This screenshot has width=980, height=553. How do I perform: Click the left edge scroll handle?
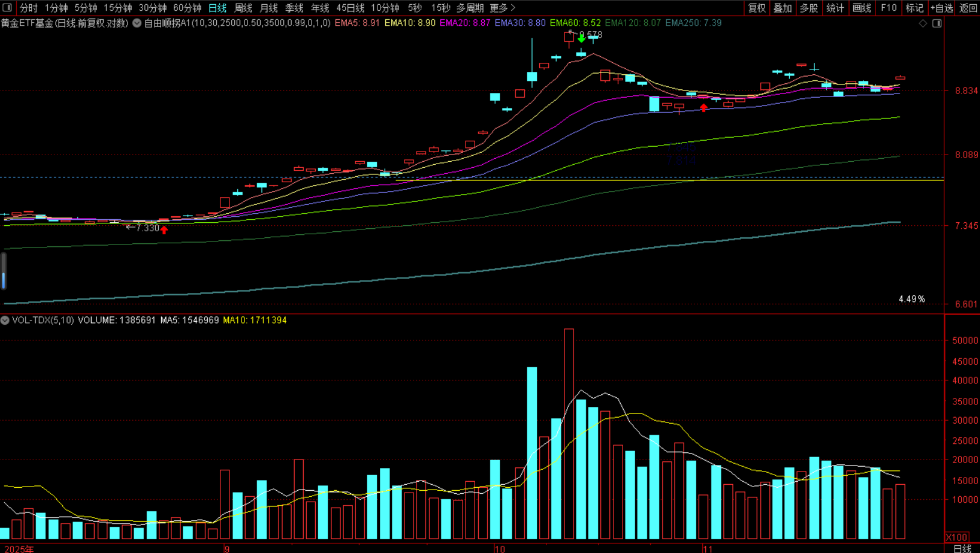(x=4, y=270)
